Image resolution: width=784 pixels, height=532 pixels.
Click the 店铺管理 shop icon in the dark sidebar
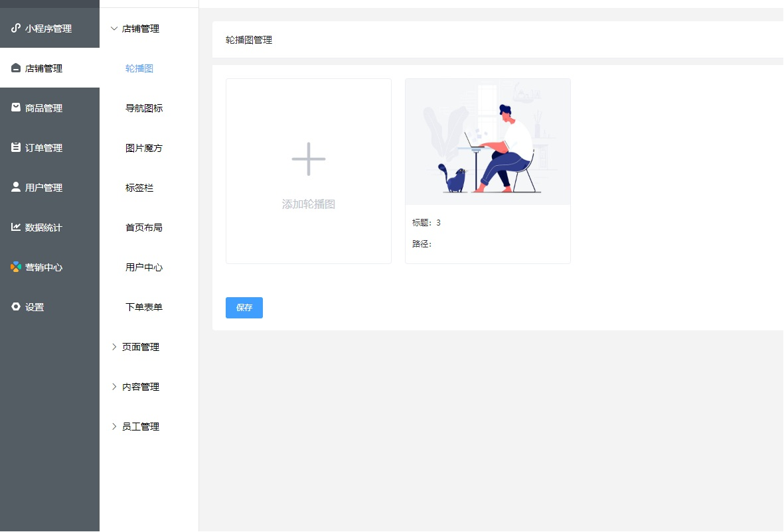pos(16,68)
